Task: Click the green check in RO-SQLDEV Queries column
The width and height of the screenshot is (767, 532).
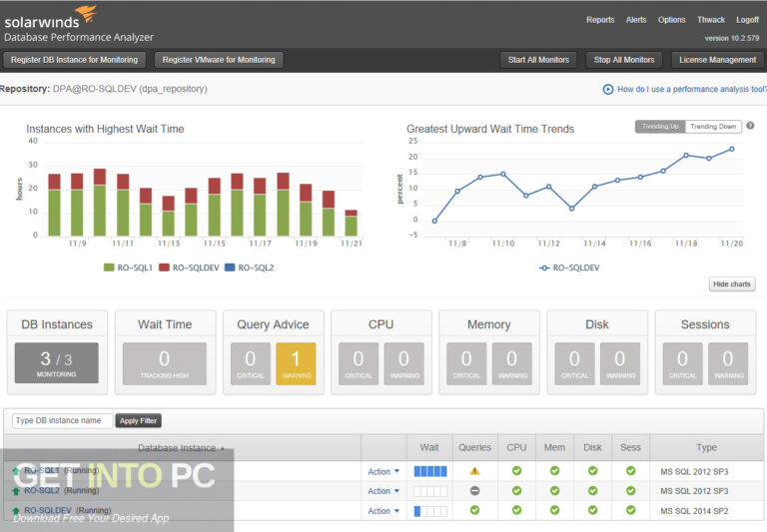Action: pyautogui.click(x=474, y=510)
